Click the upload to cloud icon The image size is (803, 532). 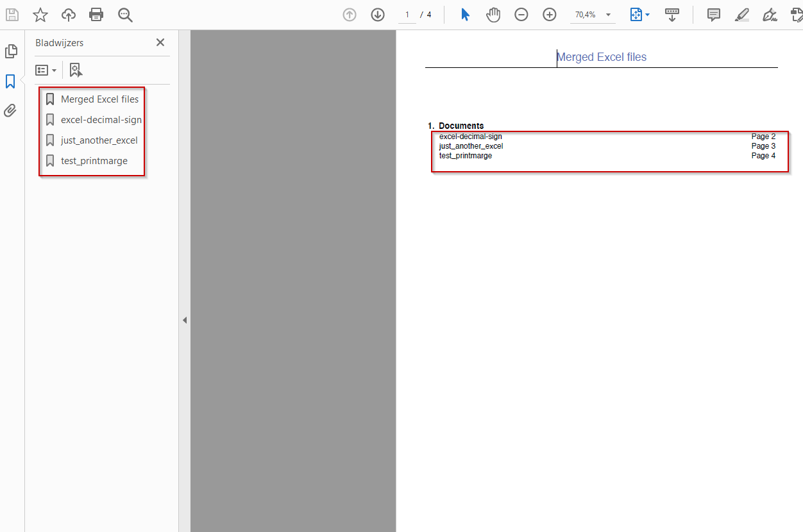point(69,15)
